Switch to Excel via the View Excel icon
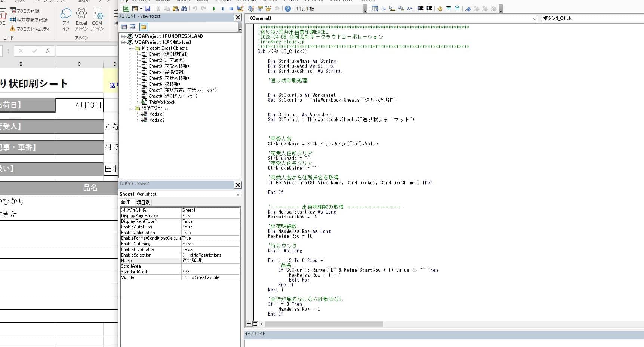 coord(126,9)
